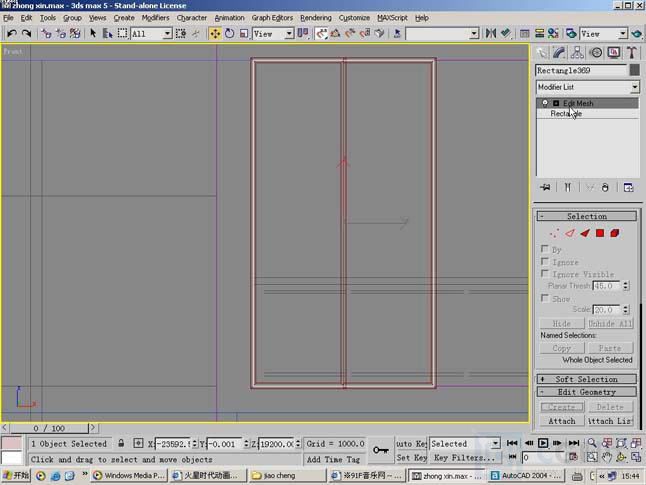Toggle the Set Key button
This screenshot has width=646, height=485.
click(x=411, y=457)
